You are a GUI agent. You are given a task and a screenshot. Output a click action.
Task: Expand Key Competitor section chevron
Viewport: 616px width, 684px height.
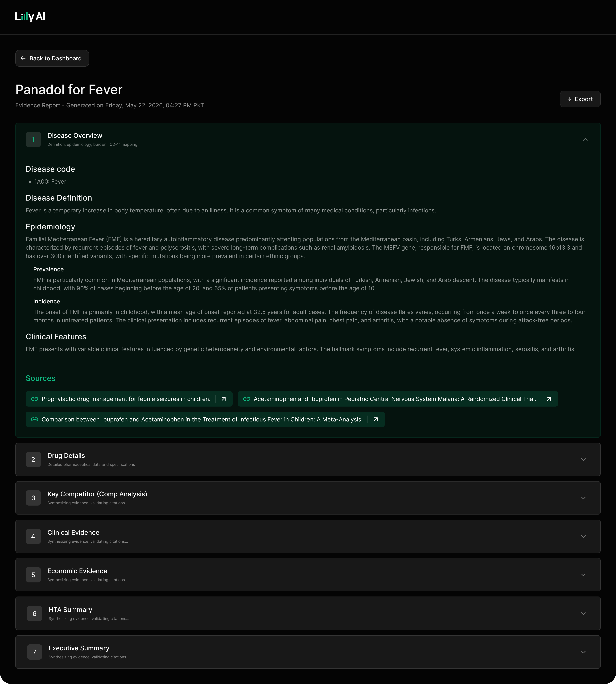click(583, 498)
